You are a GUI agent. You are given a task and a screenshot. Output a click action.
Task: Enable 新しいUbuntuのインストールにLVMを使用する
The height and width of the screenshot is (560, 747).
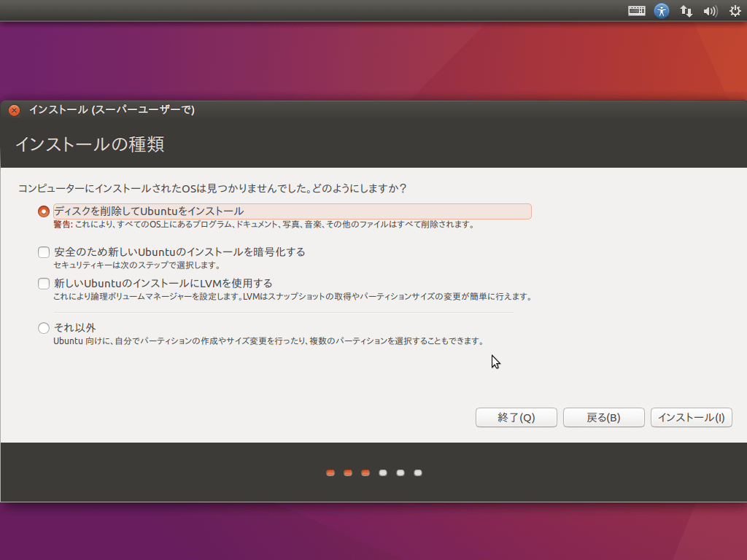(x=42, y=283)
